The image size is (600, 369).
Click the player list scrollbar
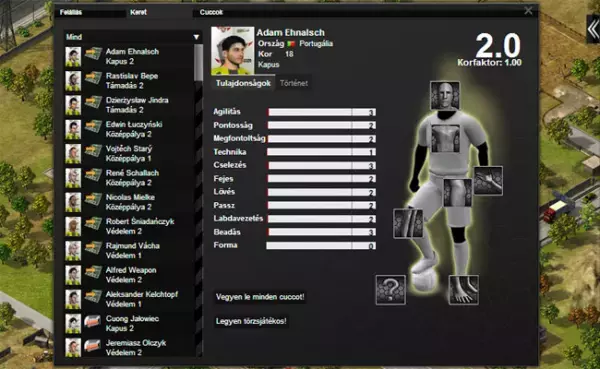(x=198, y=62)
